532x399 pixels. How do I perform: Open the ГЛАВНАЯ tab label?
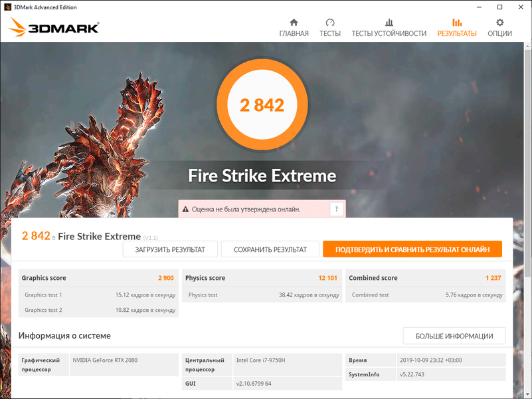294,33
